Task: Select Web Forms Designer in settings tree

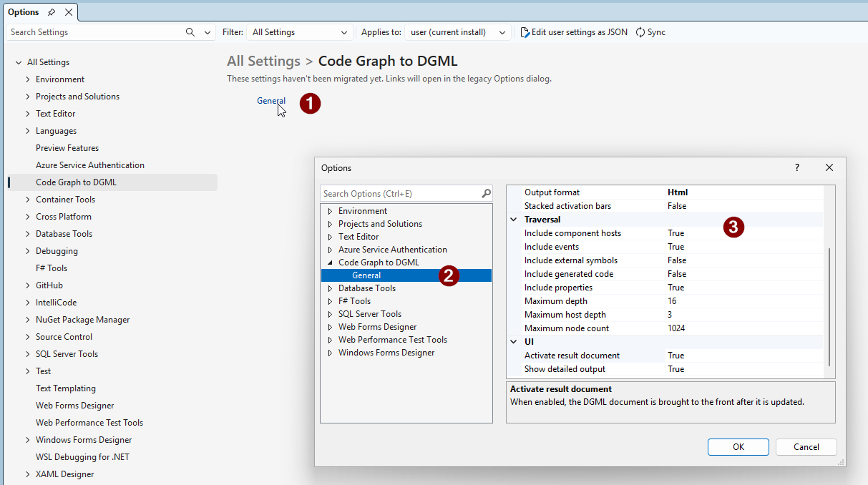Action: pyautogui.click(x=75, y=406)
